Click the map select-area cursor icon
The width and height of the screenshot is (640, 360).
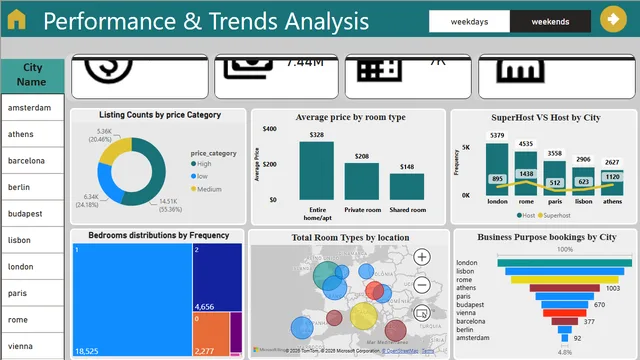(x=422, y=313)
